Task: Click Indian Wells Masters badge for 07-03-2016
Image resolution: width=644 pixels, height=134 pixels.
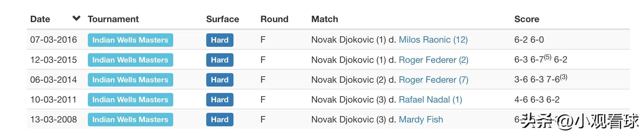Action: tap(130, 40)
